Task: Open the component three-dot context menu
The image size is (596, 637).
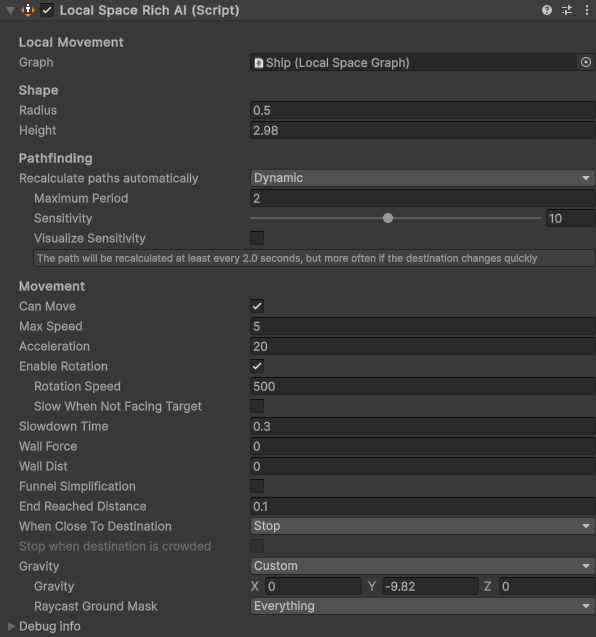Action: pos(587,10)
